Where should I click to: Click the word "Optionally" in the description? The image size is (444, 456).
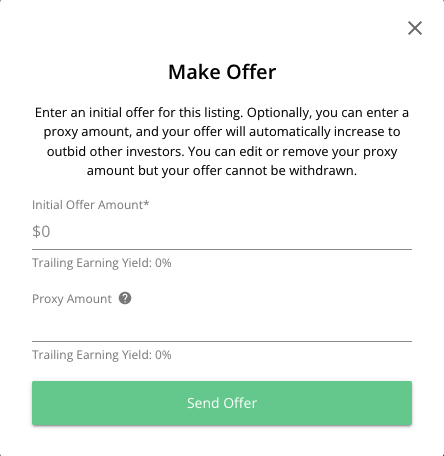[279, 113]
